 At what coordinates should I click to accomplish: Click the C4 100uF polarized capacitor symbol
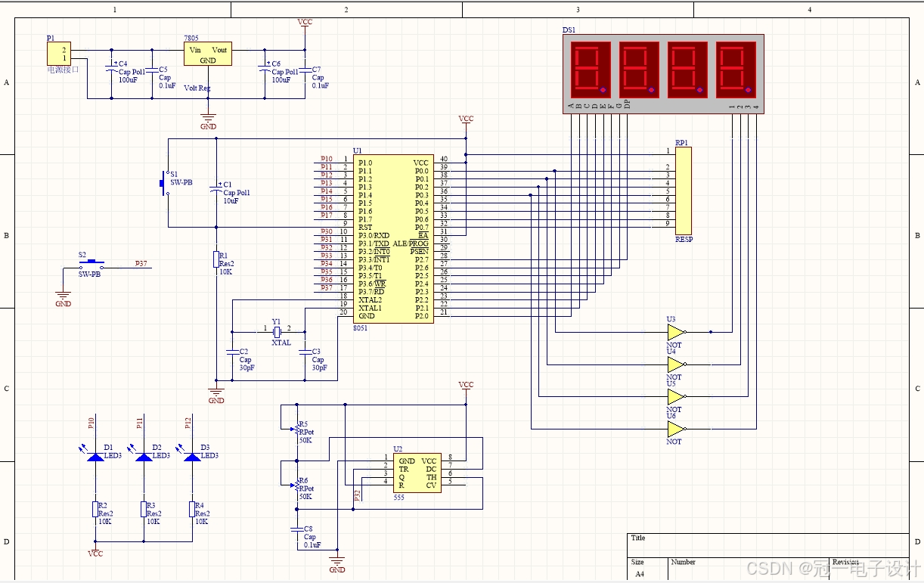112,69
